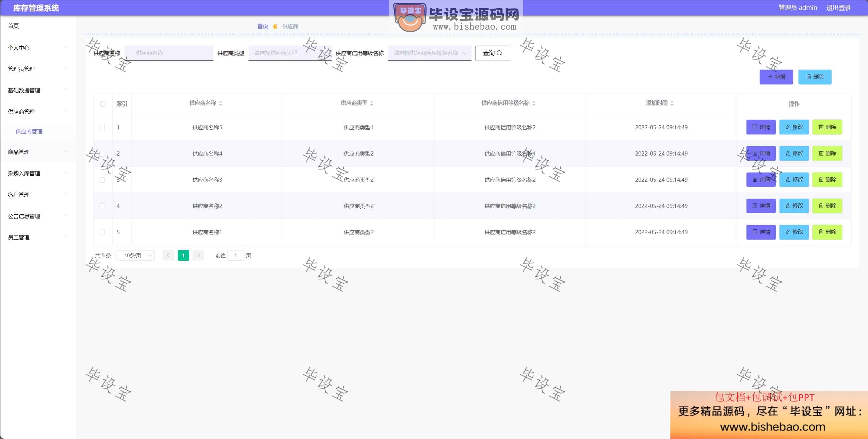
Task: Check the box for 供应商名称4 row
Action: [x=102, y=153]
